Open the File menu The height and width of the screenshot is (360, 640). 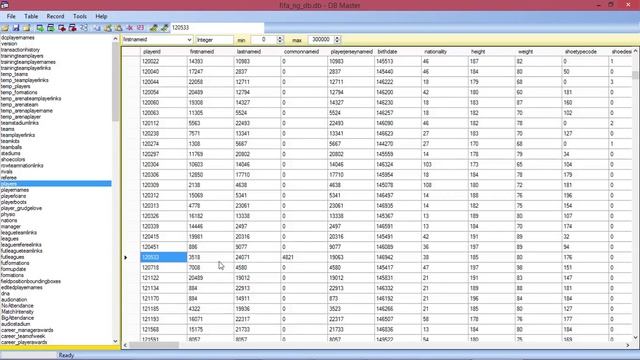pyautogui.click(x=11, y=16)
